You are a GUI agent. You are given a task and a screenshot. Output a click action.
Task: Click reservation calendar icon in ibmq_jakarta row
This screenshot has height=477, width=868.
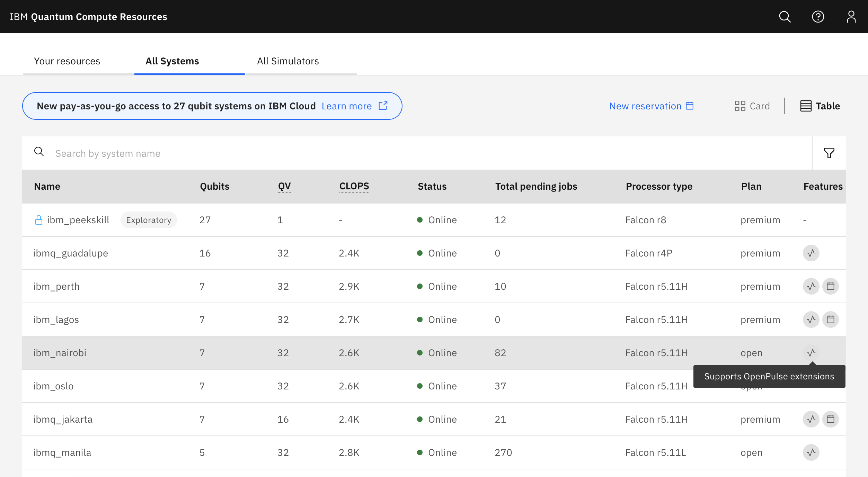click(831, 419)
